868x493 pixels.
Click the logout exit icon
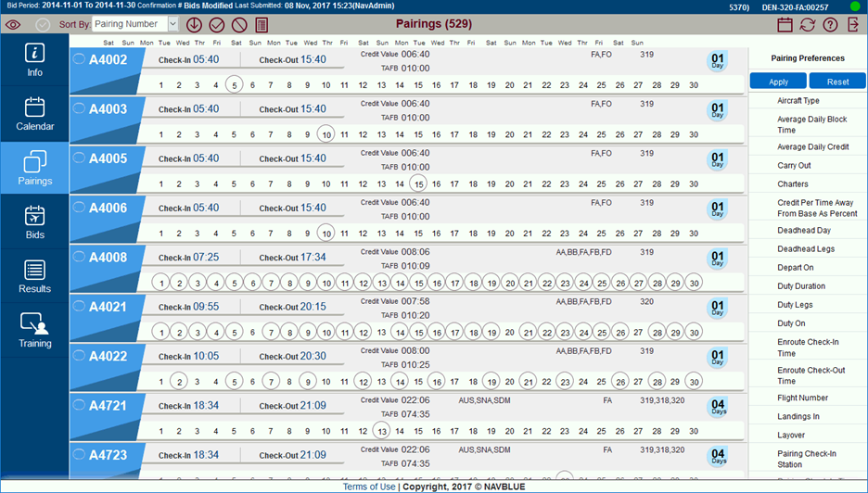point(853,25)
